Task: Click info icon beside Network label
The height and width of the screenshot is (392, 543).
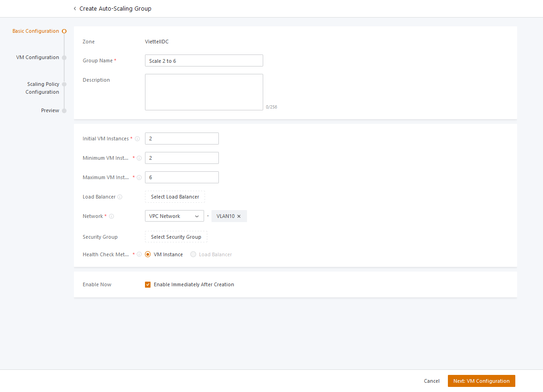Action: (111, 217)
